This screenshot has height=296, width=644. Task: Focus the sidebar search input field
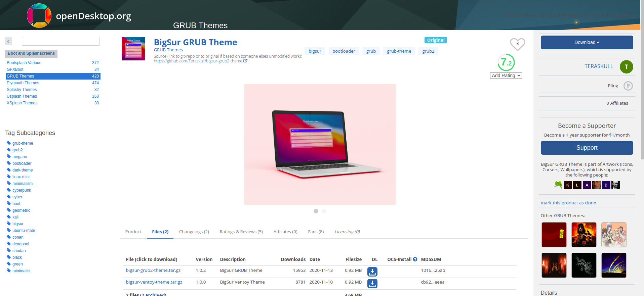(61, 41)
